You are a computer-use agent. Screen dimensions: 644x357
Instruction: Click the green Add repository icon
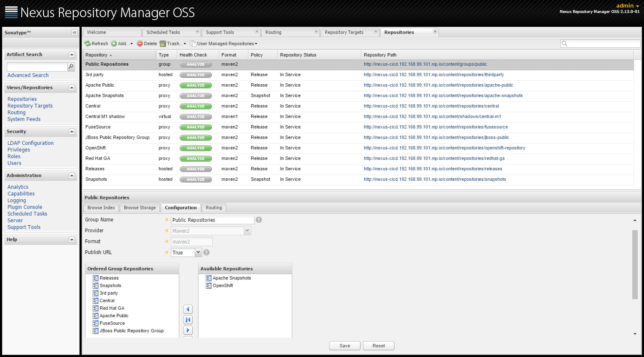[114, 44]
